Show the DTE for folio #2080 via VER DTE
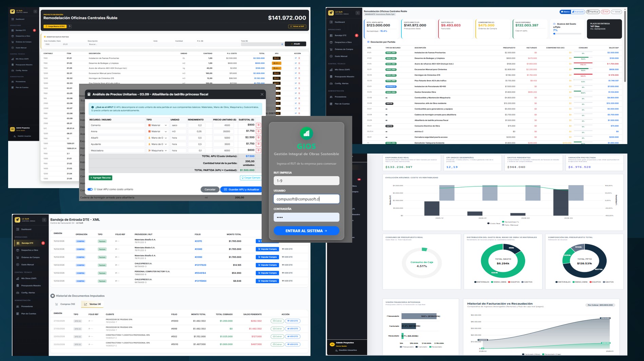This screenshot has width=644, height=361. click(287, 249)
